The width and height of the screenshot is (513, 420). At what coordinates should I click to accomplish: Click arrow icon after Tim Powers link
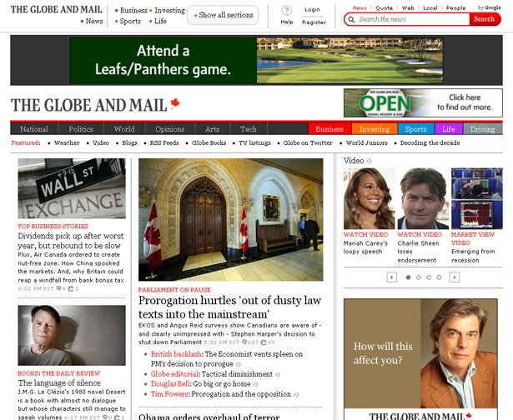coord(296,395)
